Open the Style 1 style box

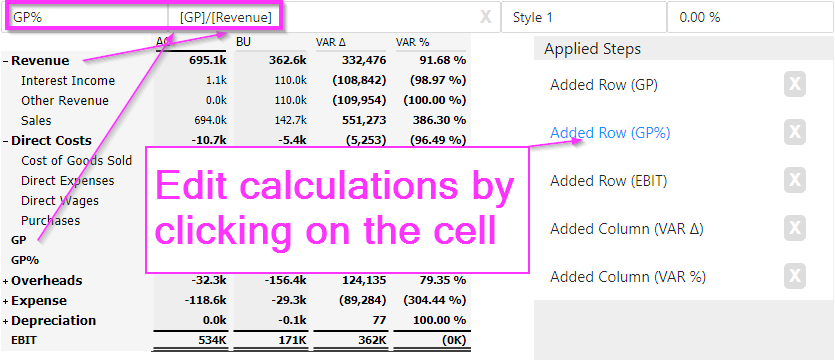point(584,17)
